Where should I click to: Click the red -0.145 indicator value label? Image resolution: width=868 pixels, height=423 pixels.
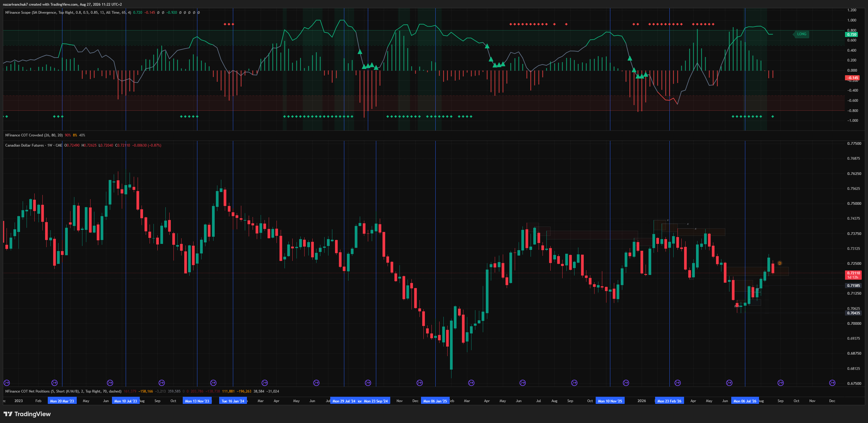point(852,78)
